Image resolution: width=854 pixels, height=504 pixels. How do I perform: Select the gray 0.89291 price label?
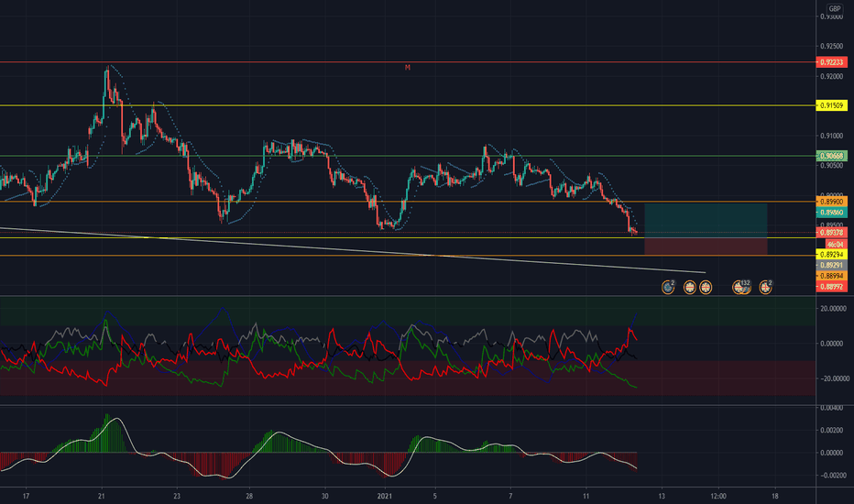point(832,266)
